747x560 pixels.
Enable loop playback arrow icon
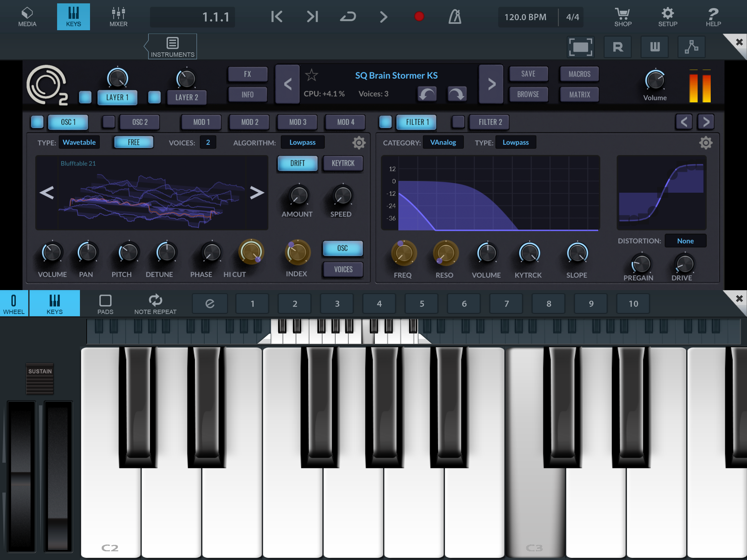pyautogui.click(x=348, y=16)
